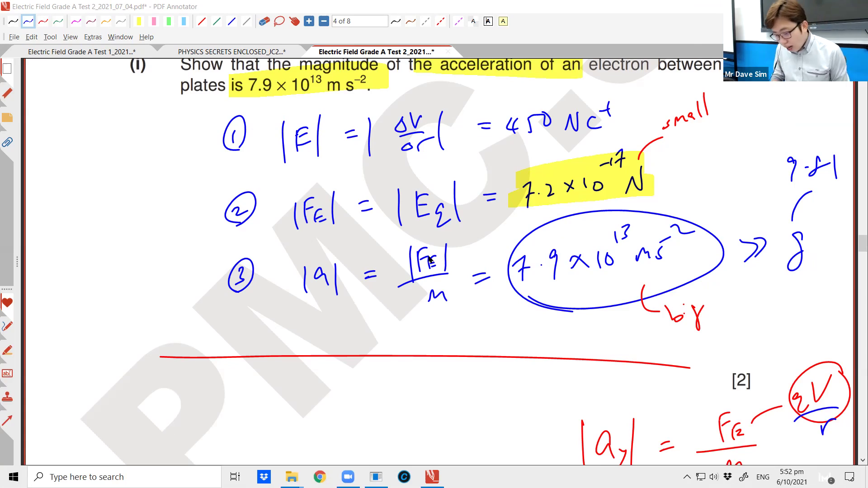
Task: Zoom out using the minus button
Action: (x=324, y=21)
